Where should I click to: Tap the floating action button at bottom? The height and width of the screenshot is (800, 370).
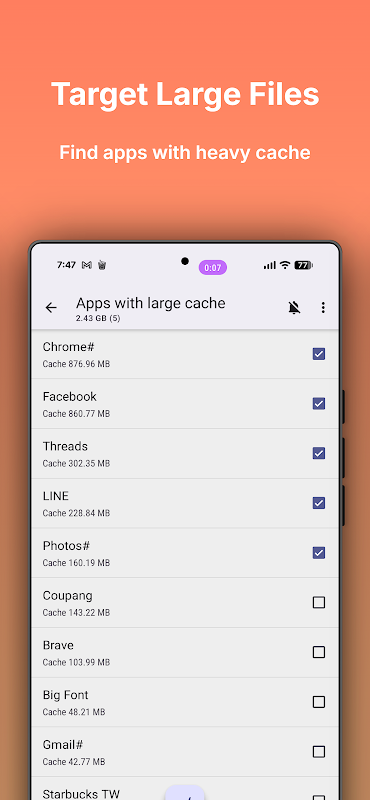click(185, 793)
